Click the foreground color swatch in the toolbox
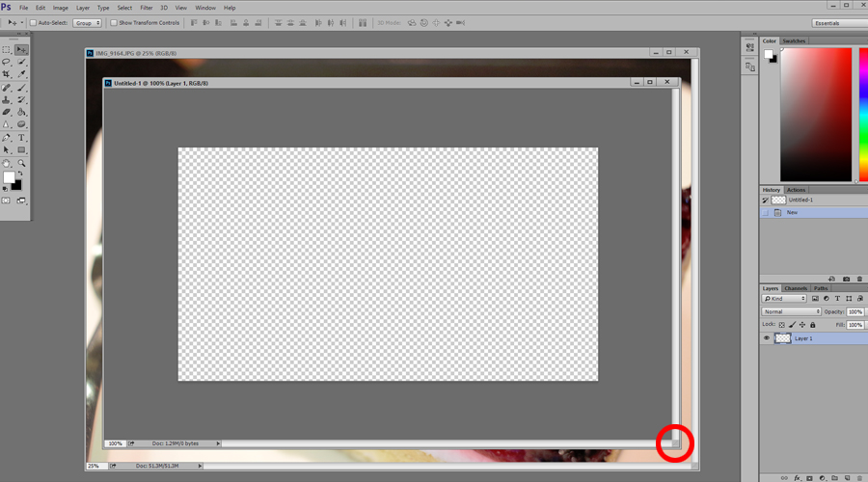This screenshot has height=482, width=868. (10, 178)
